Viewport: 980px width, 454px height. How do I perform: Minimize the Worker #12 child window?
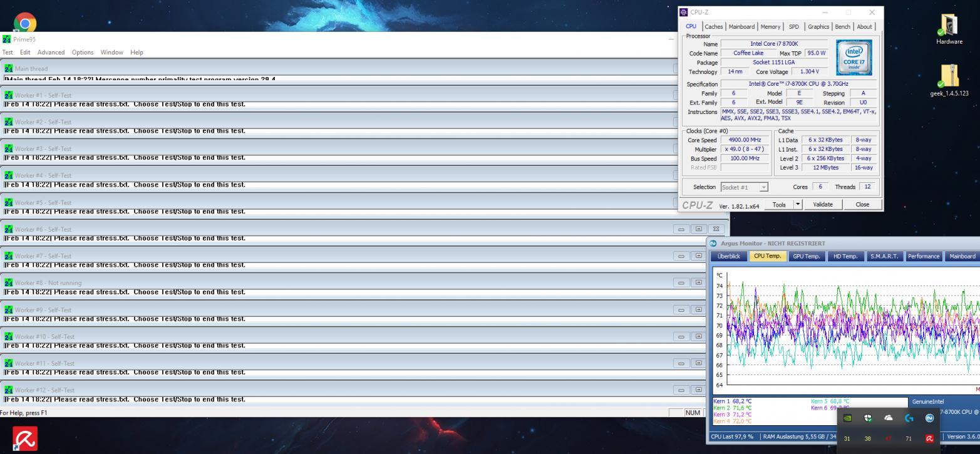tap(681, 390)
